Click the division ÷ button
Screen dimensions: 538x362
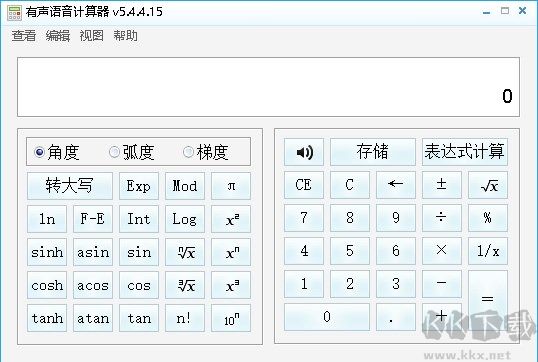(442, 218)
